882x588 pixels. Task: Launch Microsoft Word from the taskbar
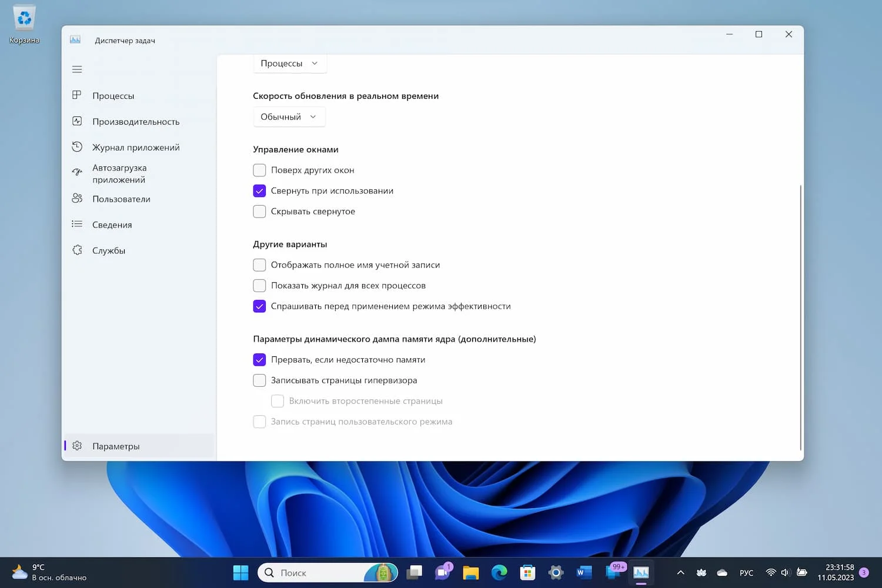click(583, 572)
